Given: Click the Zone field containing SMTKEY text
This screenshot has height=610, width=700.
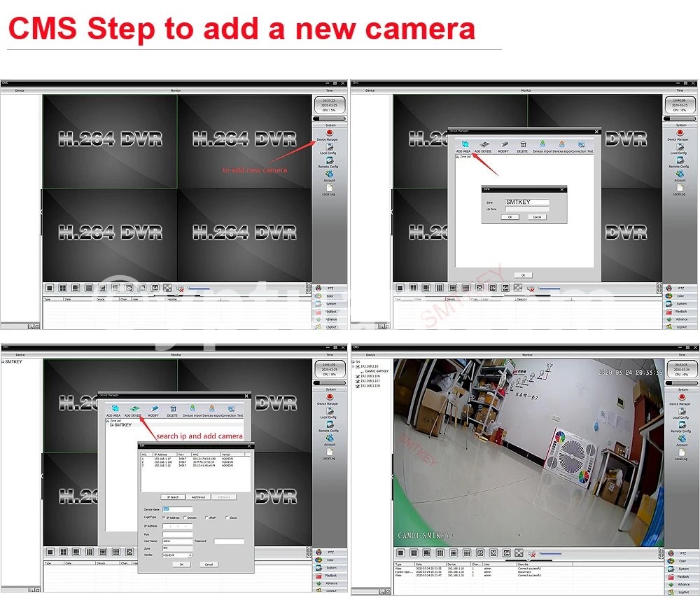Looking at the screenshot, I should (x=526, y=202).
